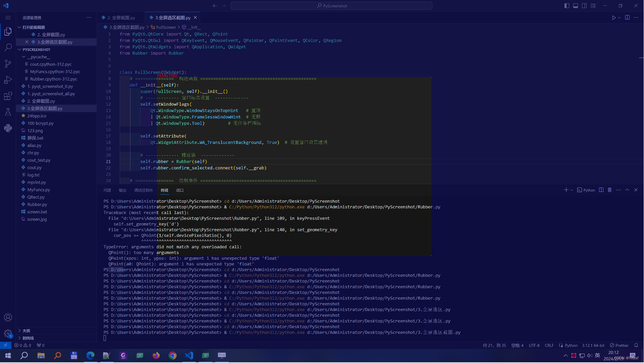
Task: Close the 3.全屏选区截图.py editor tab
Action: pyautogui.click(x=195, y=18)
